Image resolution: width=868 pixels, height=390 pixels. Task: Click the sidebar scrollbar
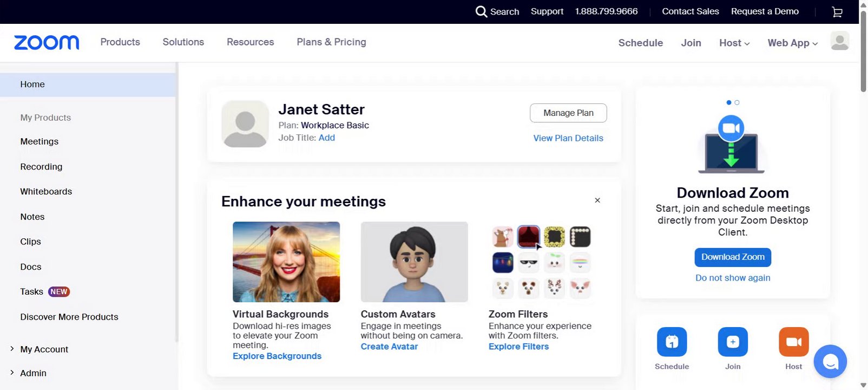coord(176,203)
